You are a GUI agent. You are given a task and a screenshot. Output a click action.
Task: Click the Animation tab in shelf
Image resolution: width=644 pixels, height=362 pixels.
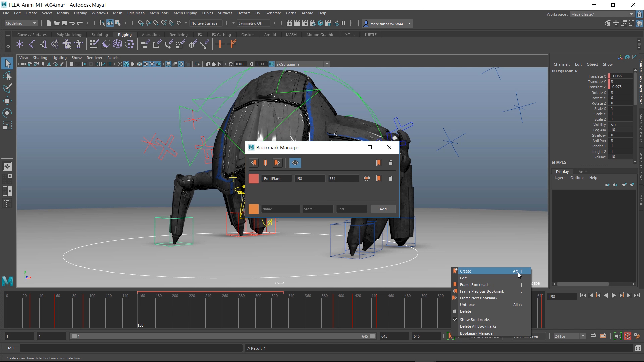point(150,35)
